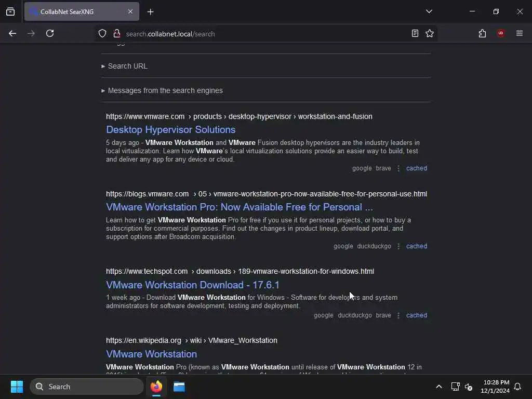This screenshot has width=532, height=399.
Task: Open tracking protection shield icon
Action: point(102,33)
